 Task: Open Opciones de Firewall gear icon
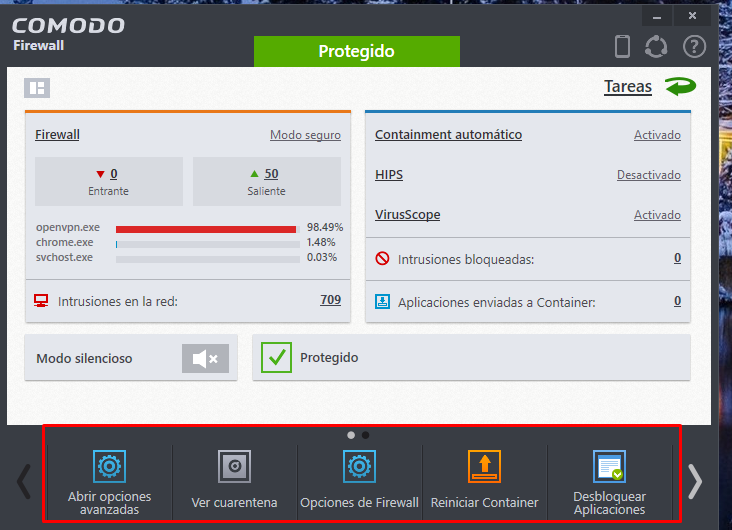(359, 466)
